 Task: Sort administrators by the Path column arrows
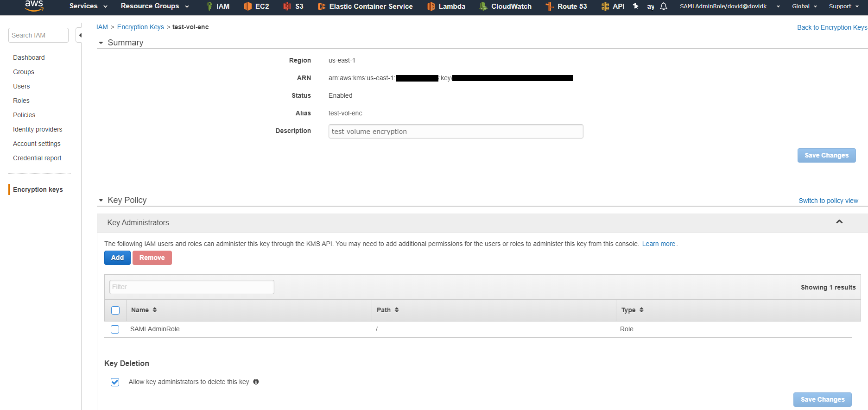(397, 310)
